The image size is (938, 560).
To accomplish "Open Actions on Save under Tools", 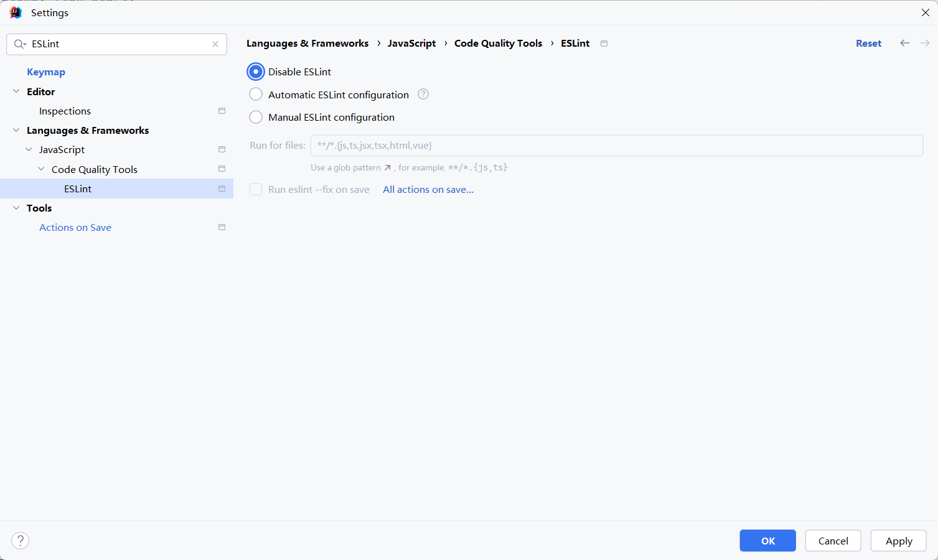I will click(75, 228).
